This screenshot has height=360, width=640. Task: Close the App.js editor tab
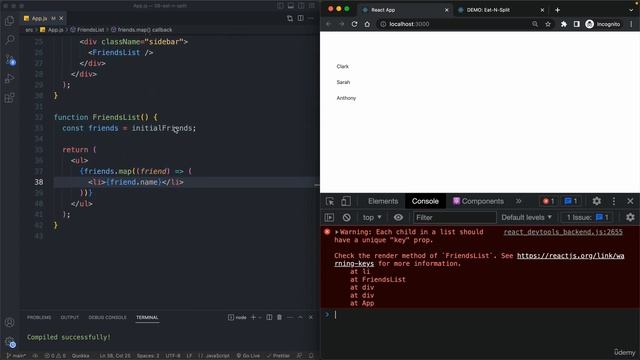61,18
